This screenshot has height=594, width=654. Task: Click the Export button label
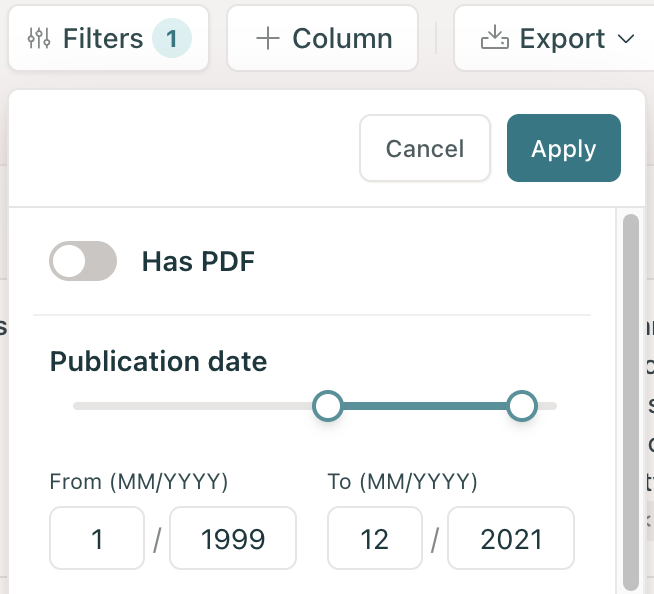pos(562,39)
